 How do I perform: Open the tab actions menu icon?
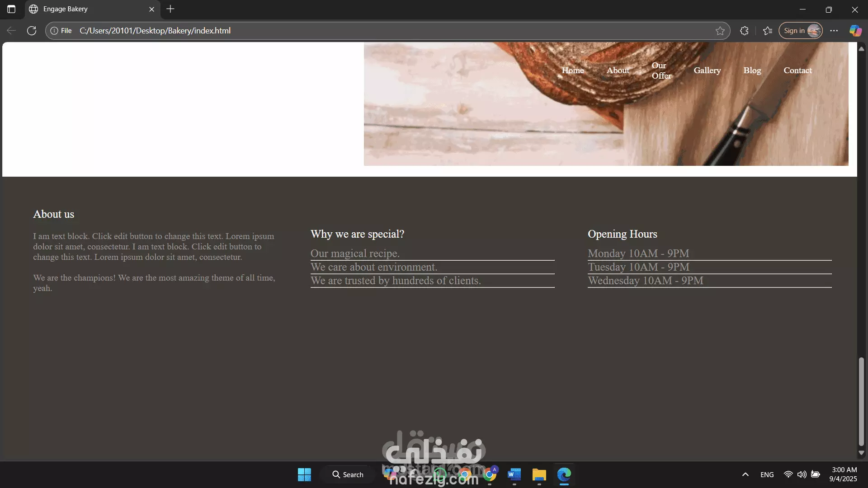coord(11,9)
